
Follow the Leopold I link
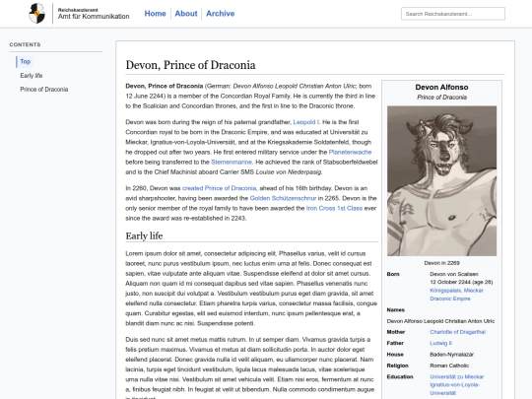305,122
